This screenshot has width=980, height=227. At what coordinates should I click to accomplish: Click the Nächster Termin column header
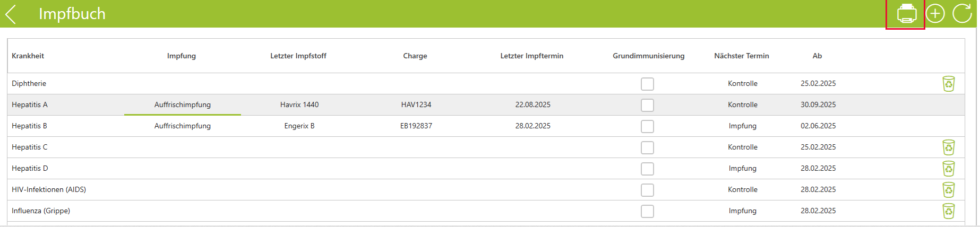pyautogui.click(x=742, y=56)
